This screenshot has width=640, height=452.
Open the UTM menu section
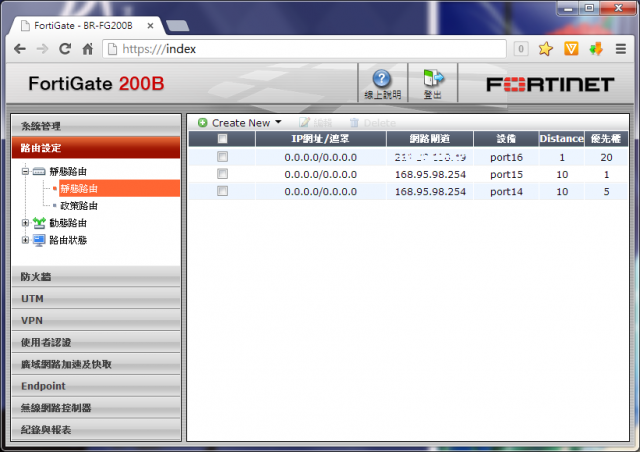coord(96,298)
